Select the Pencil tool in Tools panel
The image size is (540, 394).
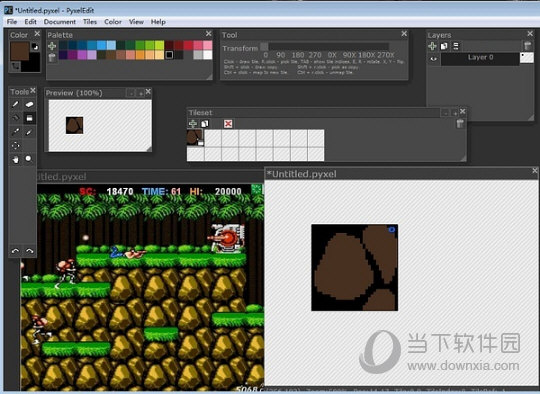tap(15, 104)
